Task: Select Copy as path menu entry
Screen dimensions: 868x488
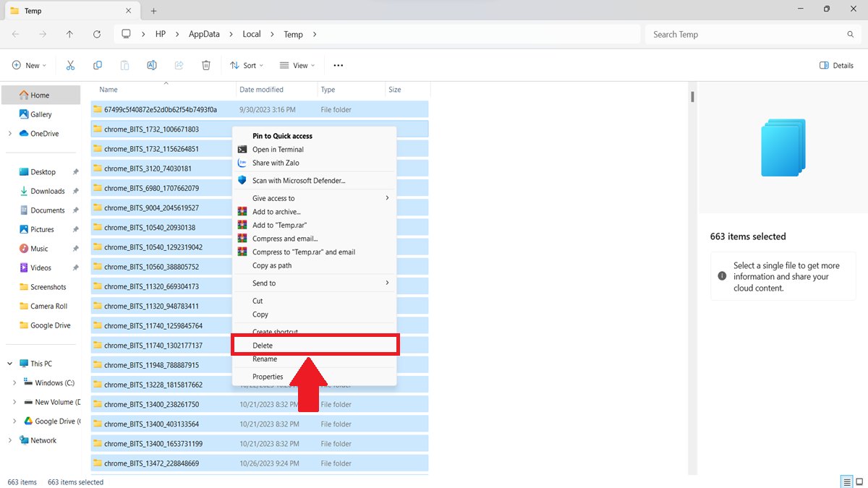Action: point(272,265)
